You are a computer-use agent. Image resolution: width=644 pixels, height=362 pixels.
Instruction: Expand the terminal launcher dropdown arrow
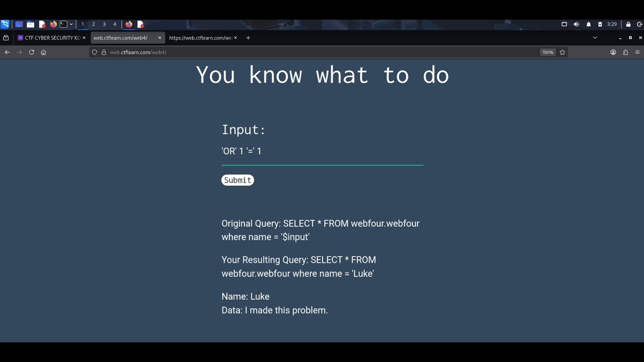tap(71, 24)
